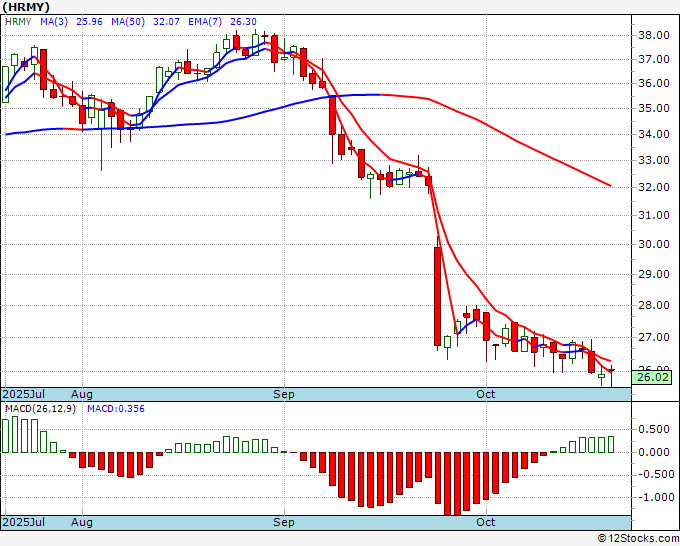Click the 32.00 price axis label

[653, 187]
